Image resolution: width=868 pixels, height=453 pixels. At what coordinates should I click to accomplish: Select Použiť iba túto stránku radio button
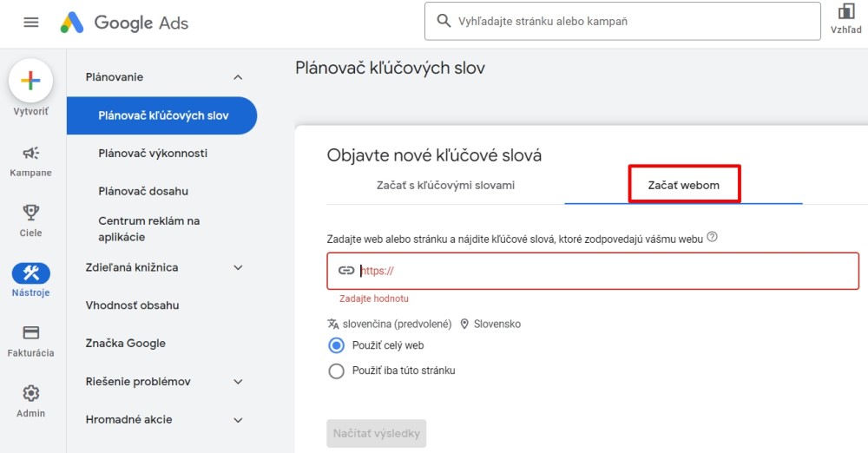coord(336,371)
